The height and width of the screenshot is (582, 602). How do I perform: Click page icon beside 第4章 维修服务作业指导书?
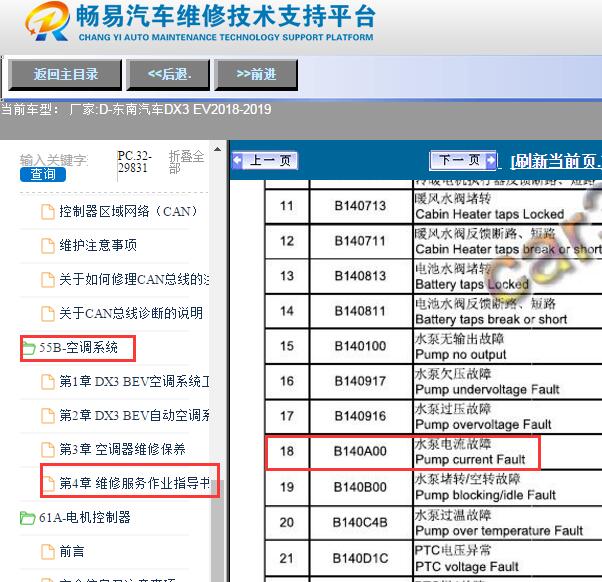(48, 483)
